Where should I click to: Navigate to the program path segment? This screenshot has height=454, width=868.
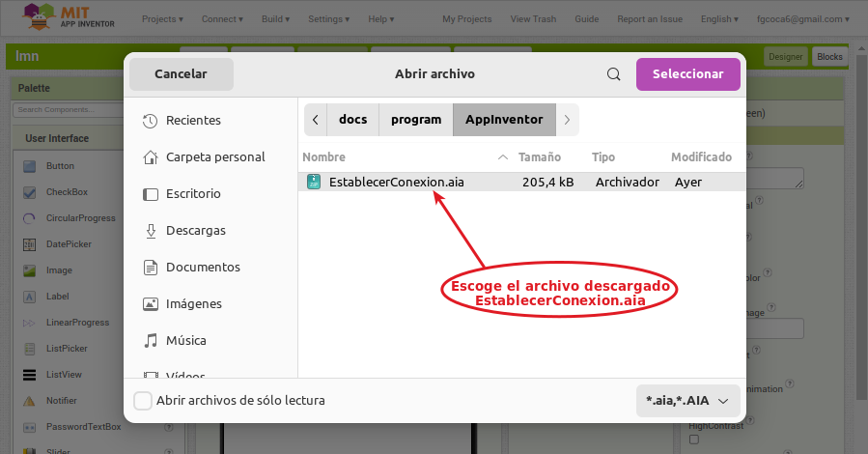point(416,120)
